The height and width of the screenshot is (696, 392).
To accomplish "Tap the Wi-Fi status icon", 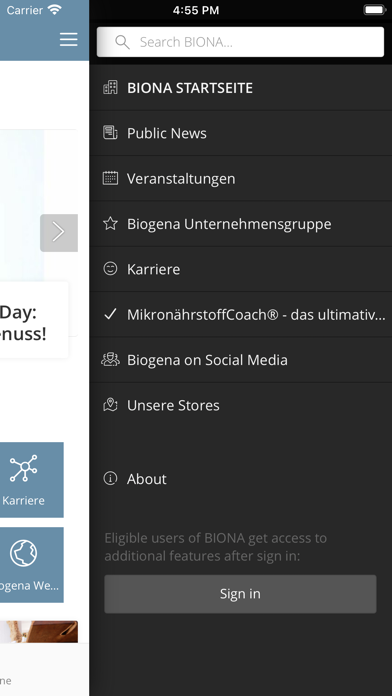I will (55, 10).
